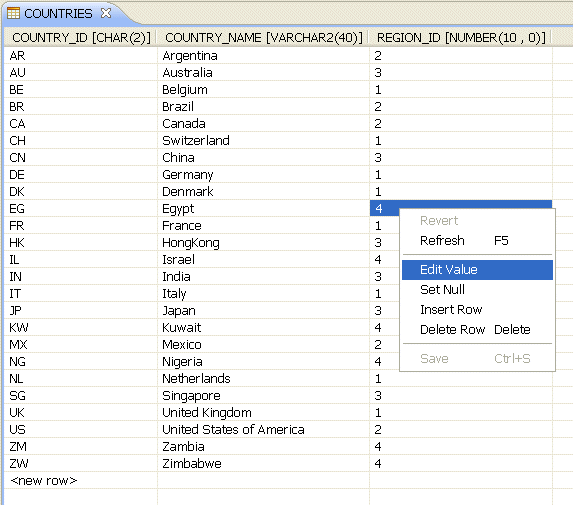Viewport: 573px width, 505px height.
Task: Select United States of America cell
Action: point(263,430)
